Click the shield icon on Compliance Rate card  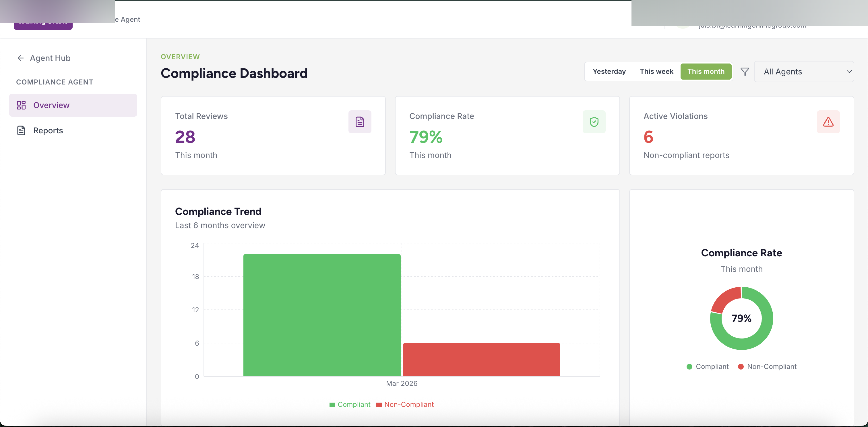(x=594, y=122)
